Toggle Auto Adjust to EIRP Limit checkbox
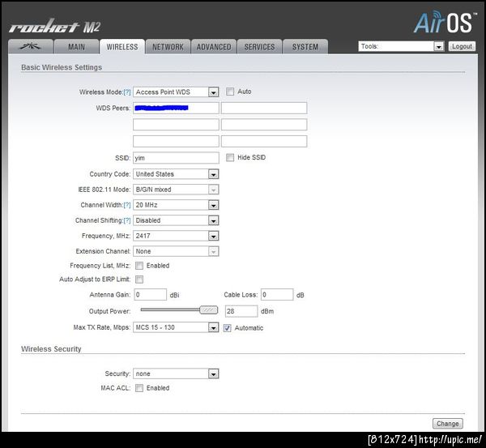Image resolution: width=486 pixels, height=448 pixels. pyautogui.click(x=139, y=279)
